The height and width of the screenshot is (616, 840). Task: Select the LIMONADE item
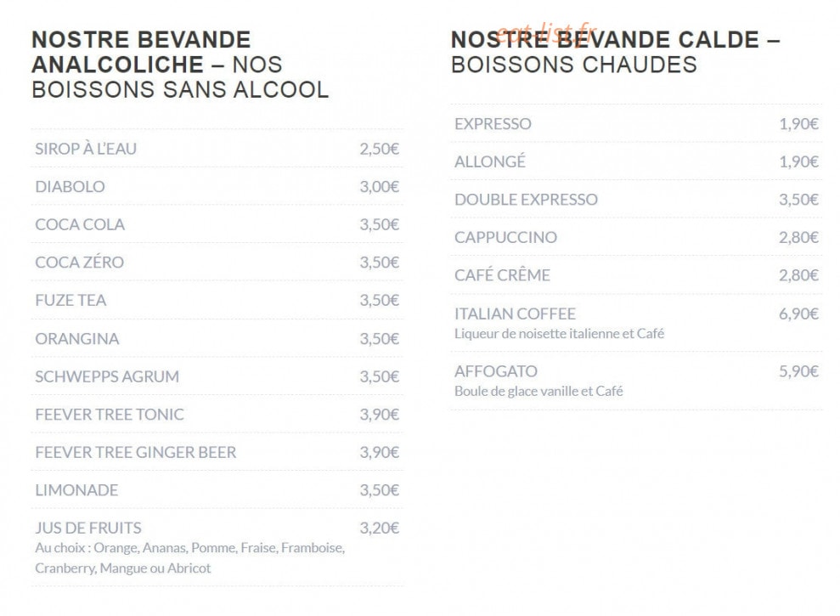tap(217, 490)
